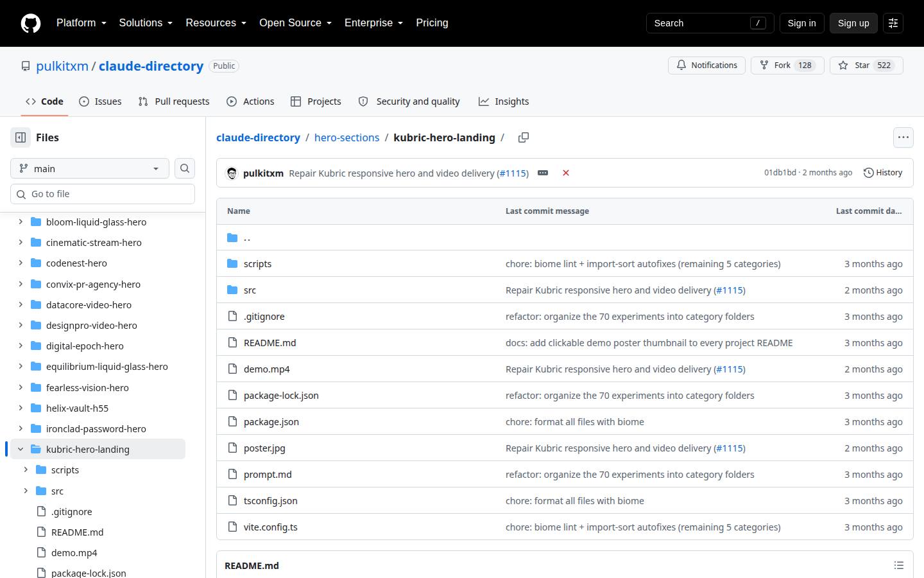Open the command palette icon in header
The width and height of the screenshot is (924, 578).
click(x=893, y=23)
